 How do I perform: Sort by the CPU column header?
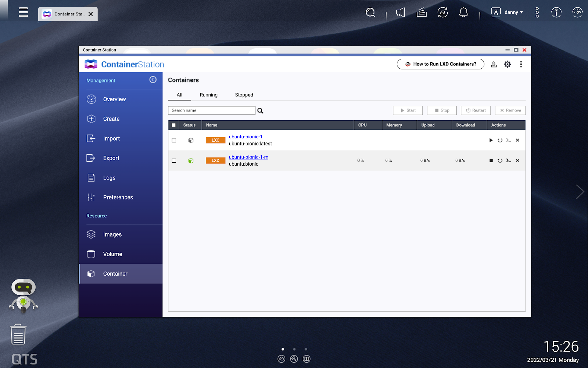pos(368,125)
